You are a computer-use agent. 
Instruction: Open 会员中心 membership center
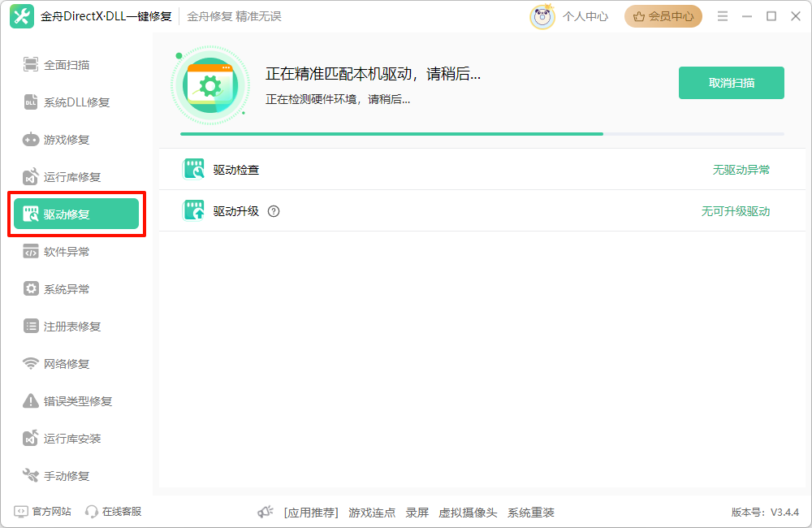(663, 15)
